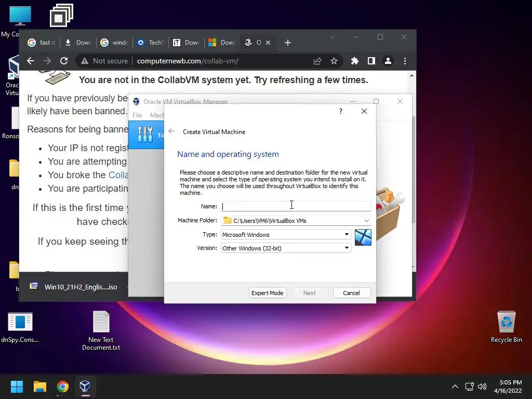Open the Win10_21H2 iso download item
The width and height of the screenshot is (532, 399).
point(75,287)
